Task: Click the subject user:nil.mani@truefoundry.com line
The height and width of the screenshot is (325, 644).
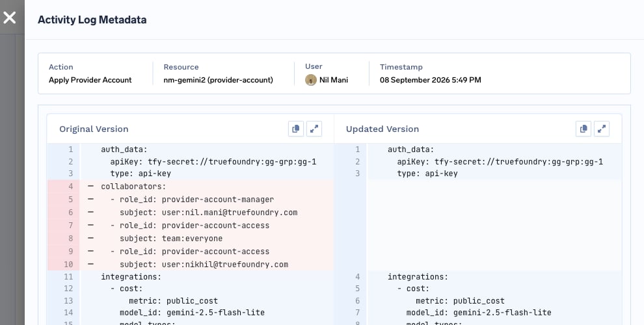Action: [x=209, y=213]
